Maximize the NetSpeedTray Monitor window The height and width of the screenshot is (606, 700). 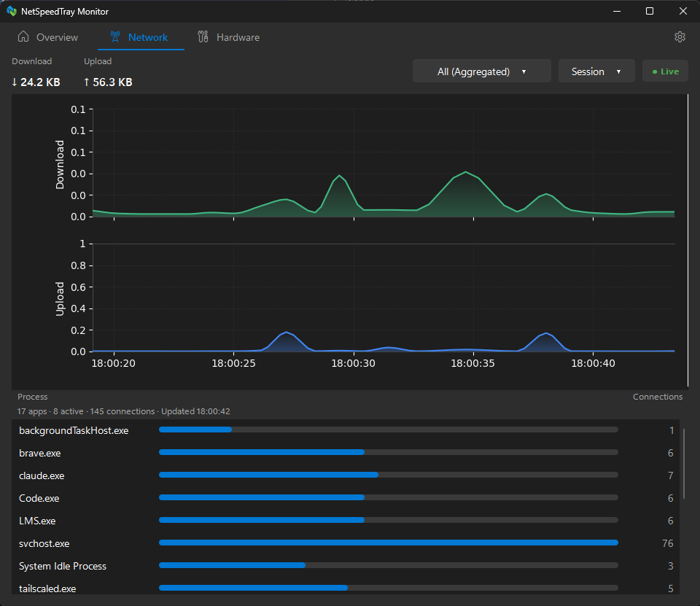coord(650,11)
